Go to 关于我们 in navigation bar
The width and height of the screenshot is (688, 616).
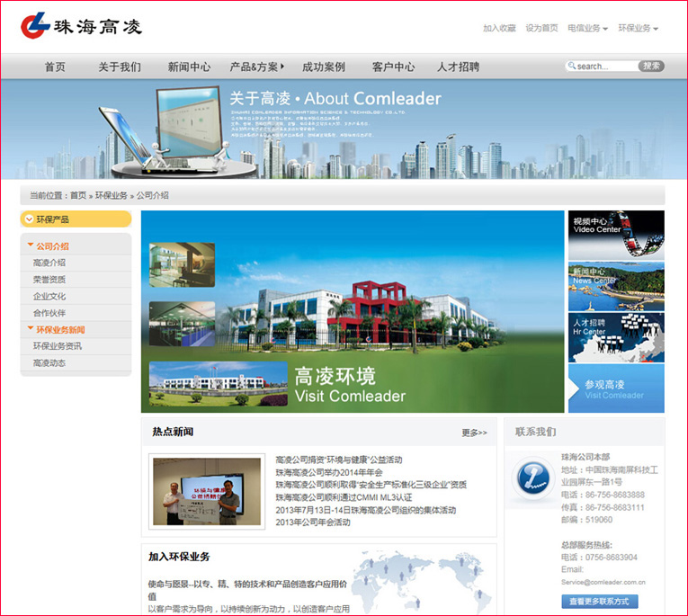120,67
